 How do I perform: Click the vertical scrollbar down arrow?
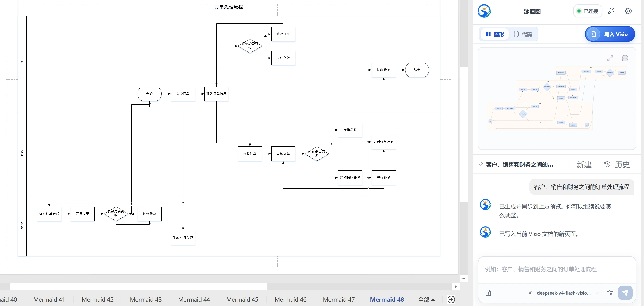tap(464, 279)
